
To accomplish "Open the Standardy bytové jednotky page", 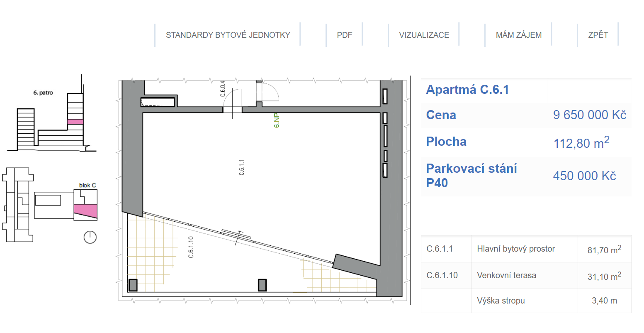I will 228,35.
